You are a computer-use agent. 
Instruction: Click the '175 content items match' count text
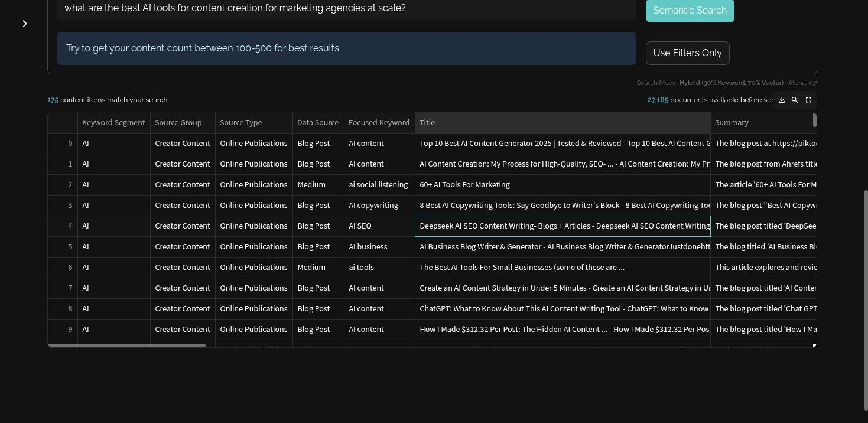click(x=107, y=100)
